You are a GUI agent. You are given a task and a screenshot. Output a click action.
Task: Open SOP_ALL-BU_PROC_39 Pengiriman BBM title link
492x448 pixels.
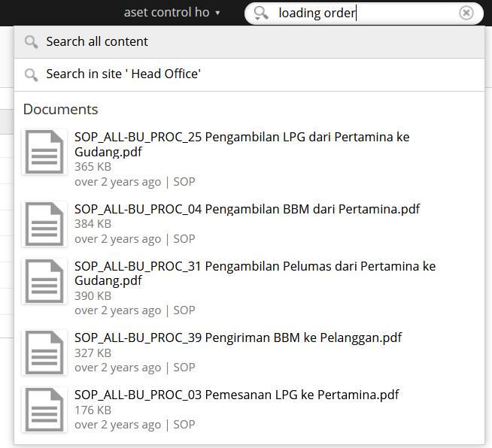238,338
